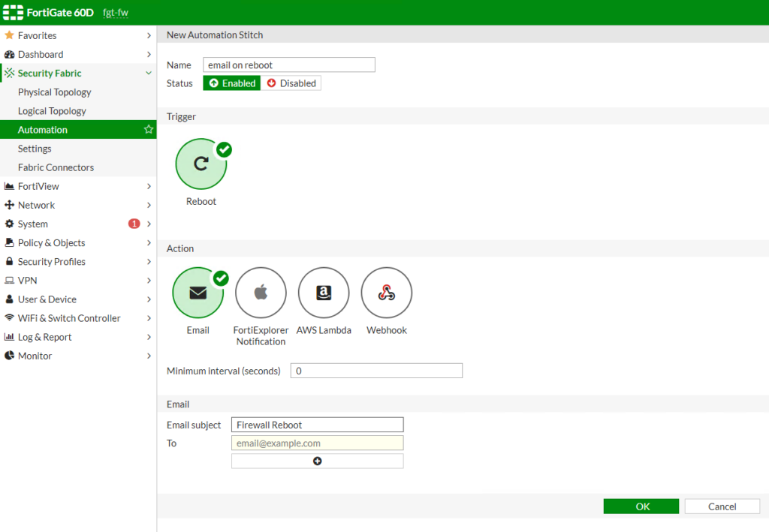This screenshot has height=532, width=769.
Task: Set Status to Enabled
Action: [232, 83]
